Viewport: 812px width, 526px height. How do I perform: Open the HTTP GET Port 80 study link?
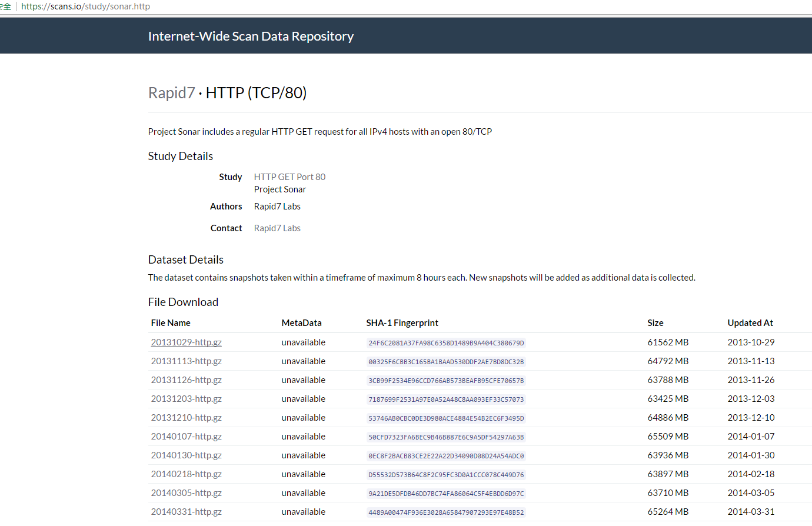(x=289, y=177)
